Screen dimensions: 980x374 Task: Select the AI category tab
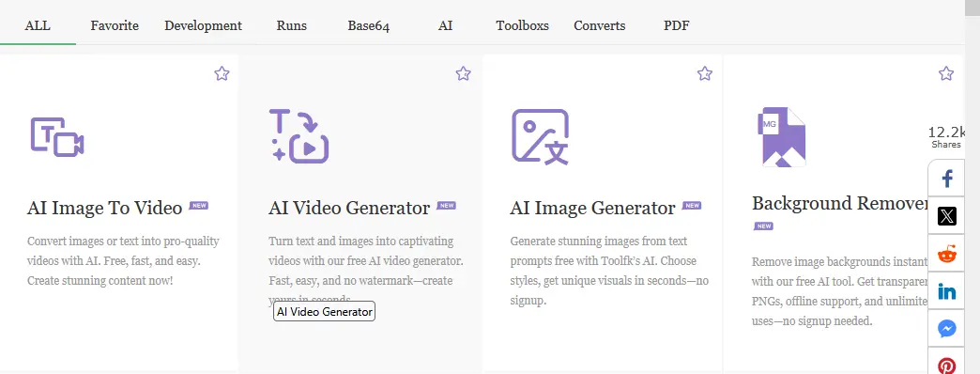[446, 25]
